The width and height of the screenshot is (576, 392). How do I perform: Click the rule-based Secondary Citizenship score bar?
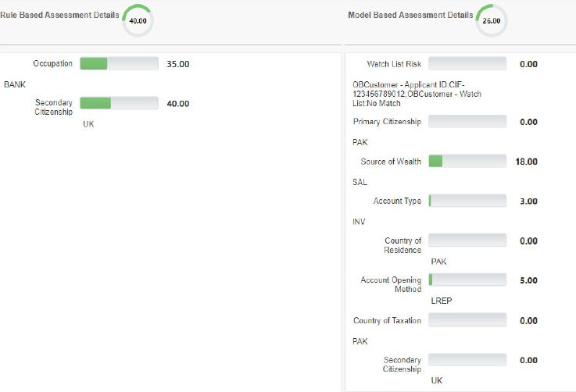point(119,103)
